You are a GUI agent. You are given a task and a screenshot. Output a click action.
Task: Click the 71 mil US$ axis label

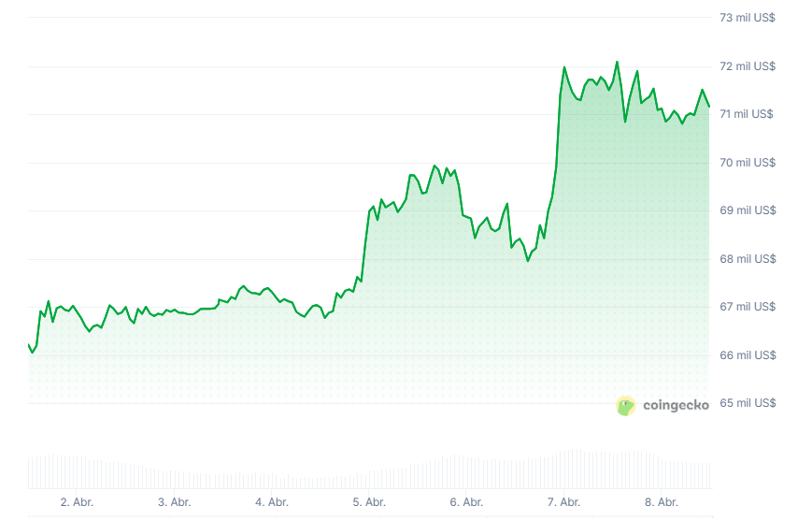[748, 114]
